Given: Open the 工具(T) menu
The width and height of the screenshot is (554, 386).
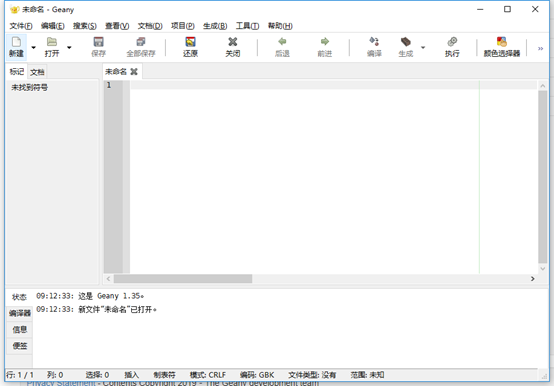Looking at the screenshot, I should pos(247,26).
